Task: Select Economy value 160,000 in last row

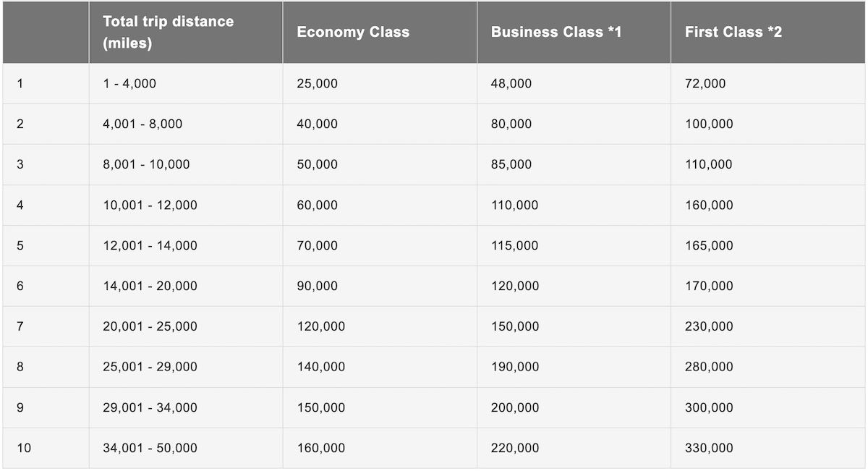Action: (320, 448)
